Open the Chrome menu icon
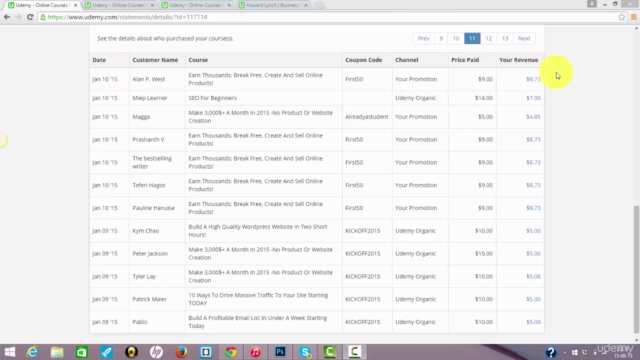The height and width of the screenshot is (360, 640). (x=633, y=17)
